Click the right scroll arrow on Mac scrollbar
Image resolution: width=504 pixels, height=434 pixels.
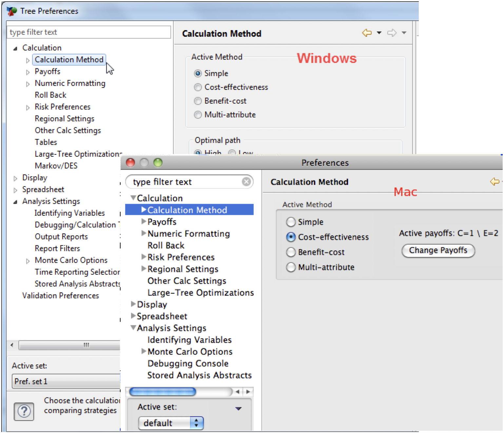tap(248, 392)
